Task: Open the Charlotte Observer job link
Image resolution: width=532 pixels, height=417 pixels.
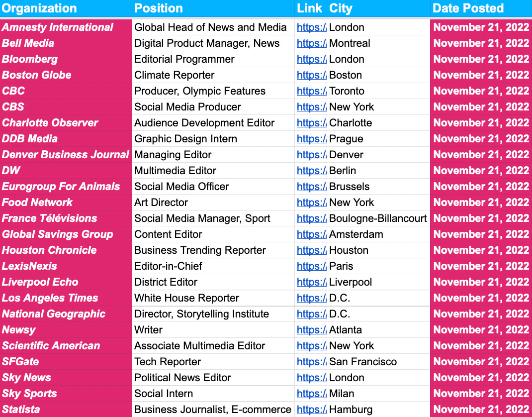Action: point(311,122)
